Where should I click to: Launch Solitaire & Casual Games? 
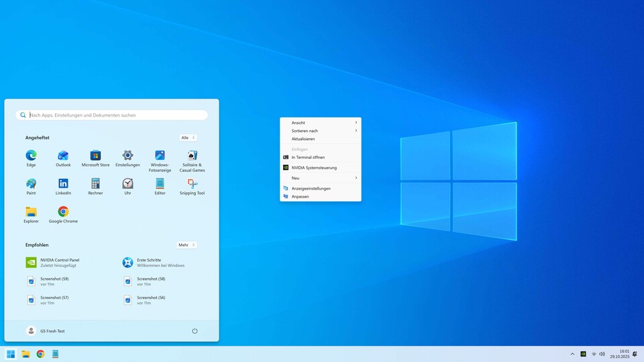[x=192, y=160]
